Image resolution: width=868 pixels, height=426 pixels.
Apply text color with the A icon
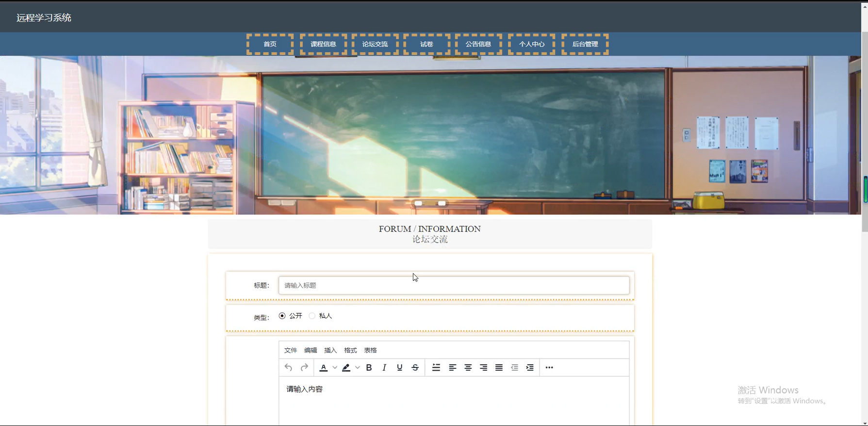(323, 367)
